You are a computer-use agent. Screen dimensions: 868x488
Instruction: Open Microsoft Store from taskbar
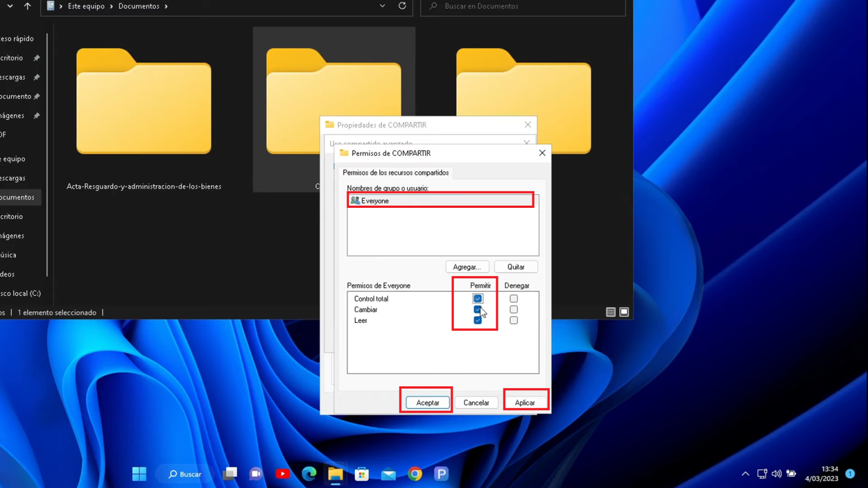362,474
